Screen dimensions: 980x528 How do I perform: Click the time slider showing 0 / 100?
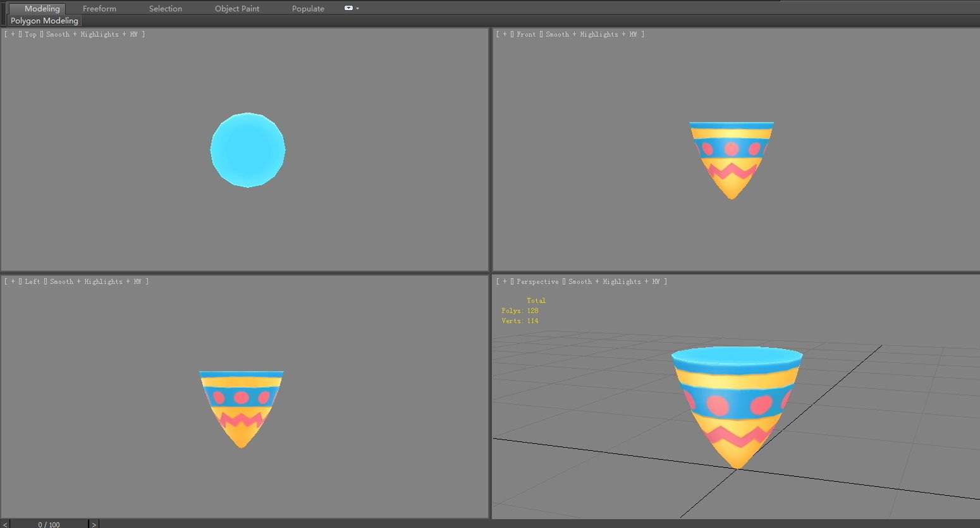click(x=47, y=524)
